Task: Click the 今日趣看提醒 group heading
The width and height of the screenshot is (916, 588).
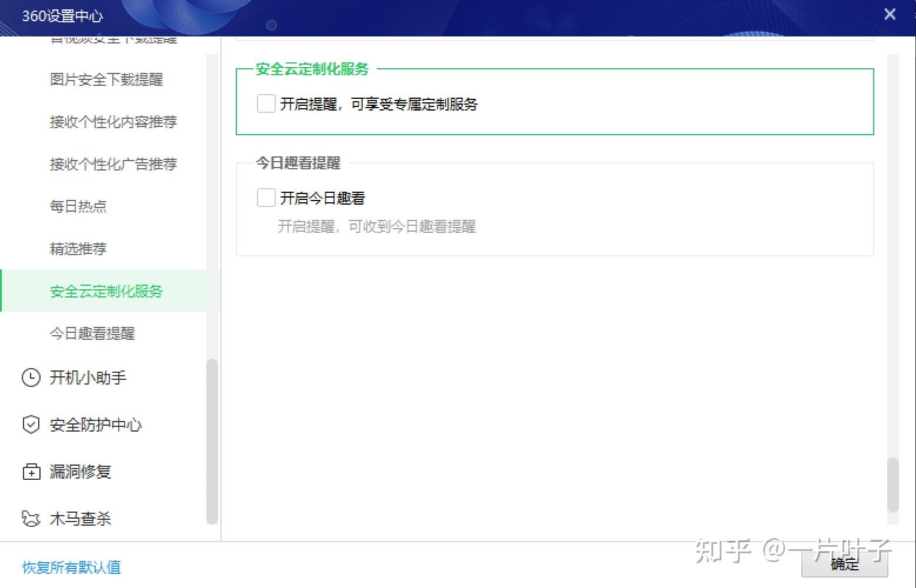Action: 298,163
